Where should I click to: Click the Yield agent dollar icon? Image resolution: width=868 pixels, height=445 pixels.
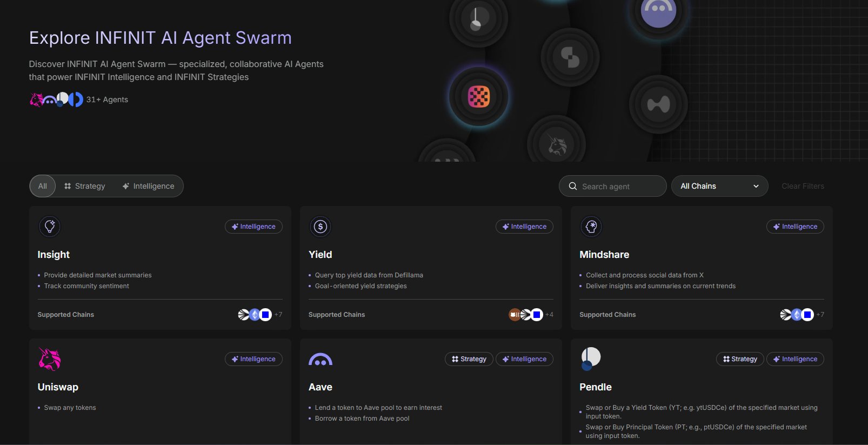pyautogui.click(x=321, y=227)
